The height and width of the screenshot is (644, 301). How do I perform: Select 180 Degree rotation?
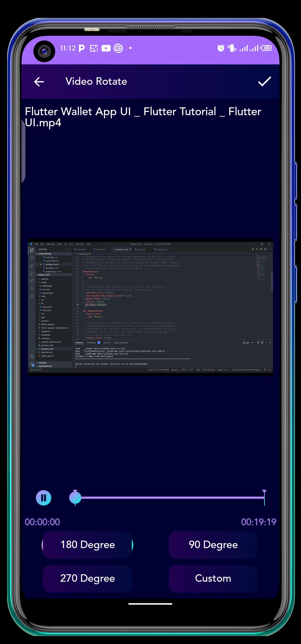[87, 545]
